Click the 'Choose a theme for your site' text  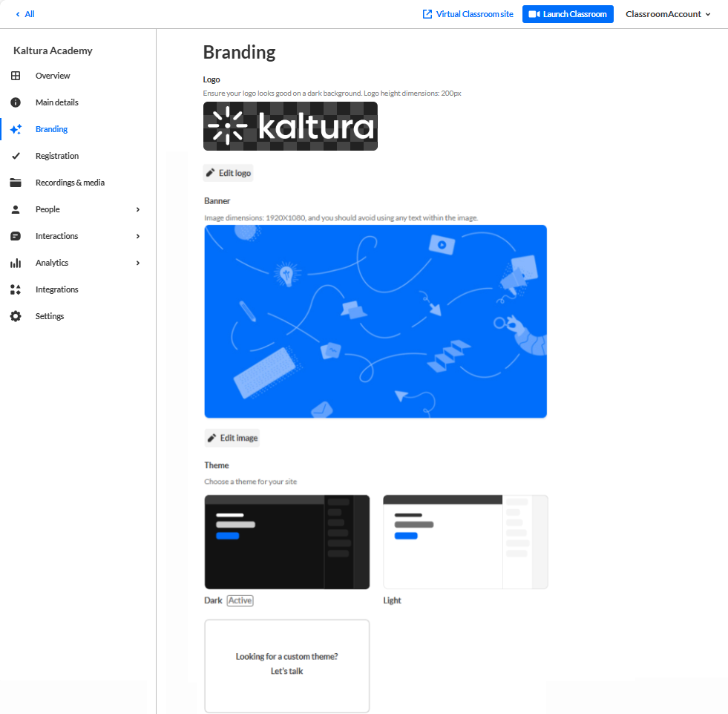pyautogui.click(x=250, y=482)
